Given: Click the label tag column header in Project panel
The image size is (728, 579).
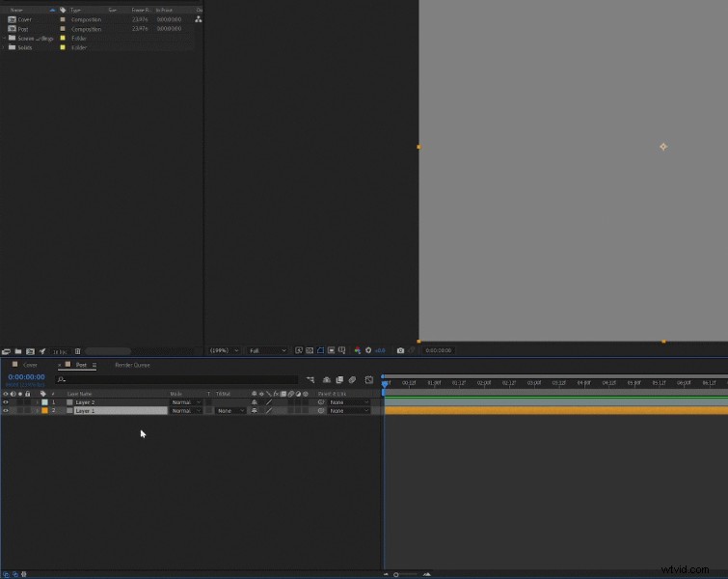Looking at the screenshot, I should 63,10.
